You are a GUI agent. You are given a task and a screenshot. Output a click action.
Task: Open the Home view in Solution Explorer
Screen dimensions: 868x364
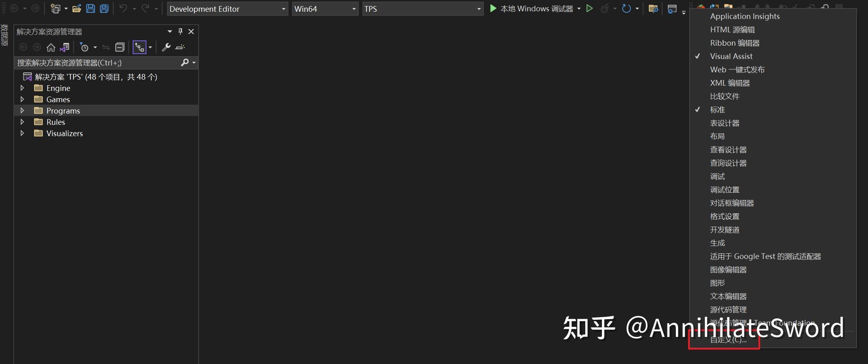[x=51, y=47]
